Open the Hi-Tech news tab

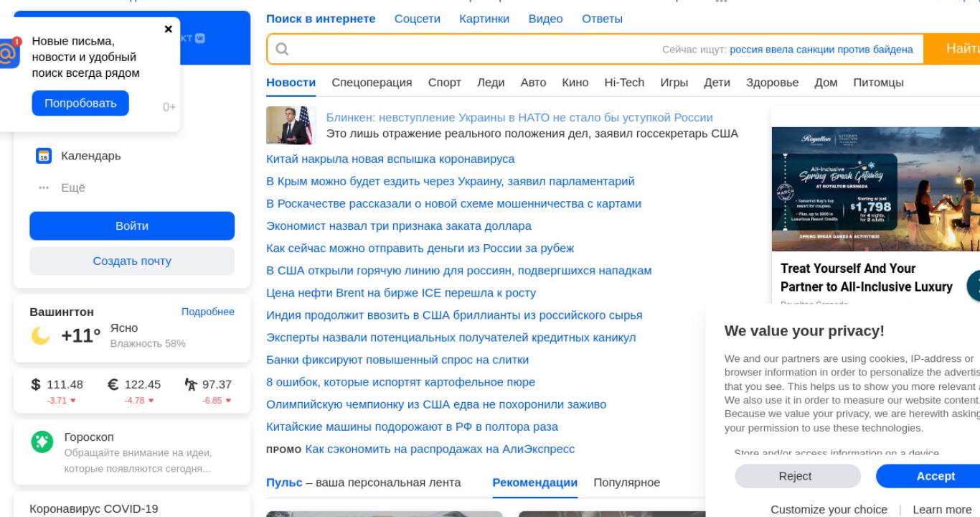click(x=624, y=83)
